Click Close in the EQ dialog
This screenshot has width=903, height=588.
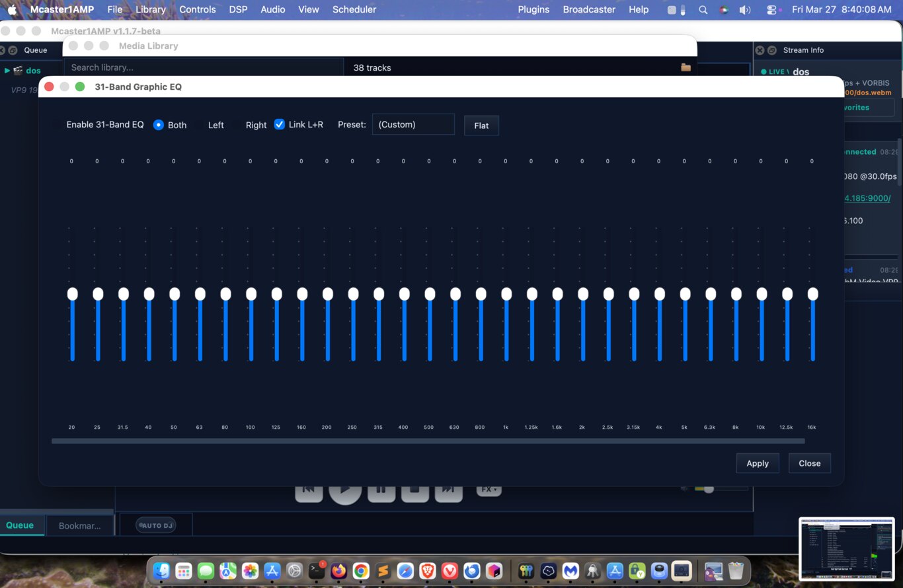coord(810,463)
